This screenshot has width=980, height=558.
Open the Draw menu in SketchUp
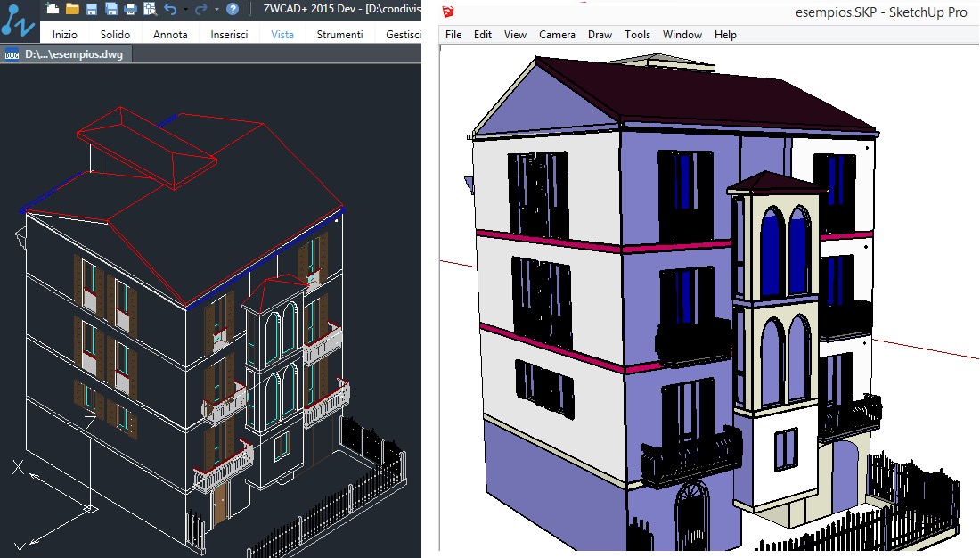[x=600, y=35]
